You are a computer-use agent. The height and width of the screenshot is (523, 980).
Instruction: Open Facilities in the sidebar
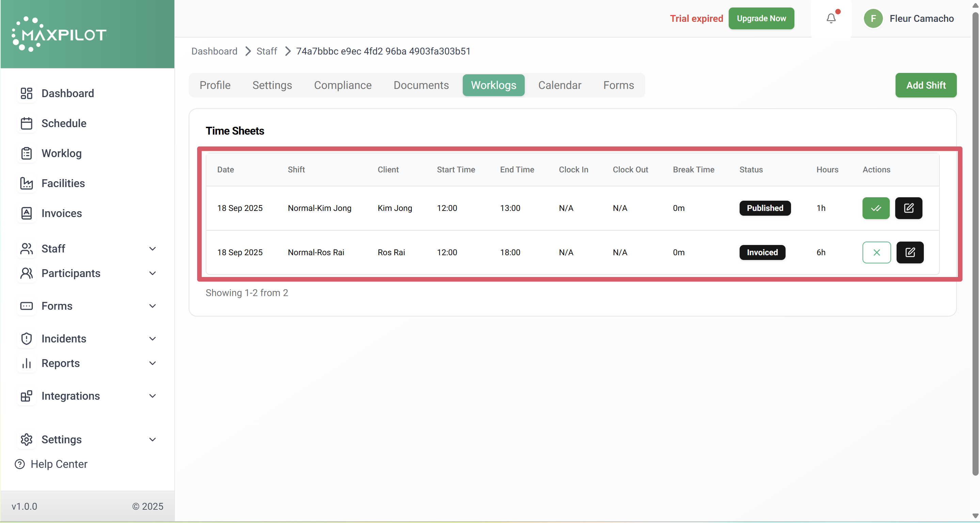point(63,183)
